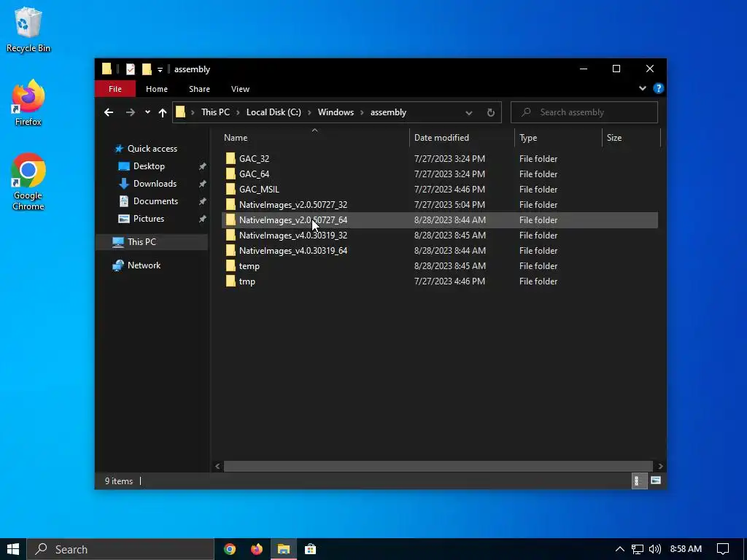This screenshot has height=560, width=747.
Task: Click the address bar folder icon
Action: coord(181,112)
